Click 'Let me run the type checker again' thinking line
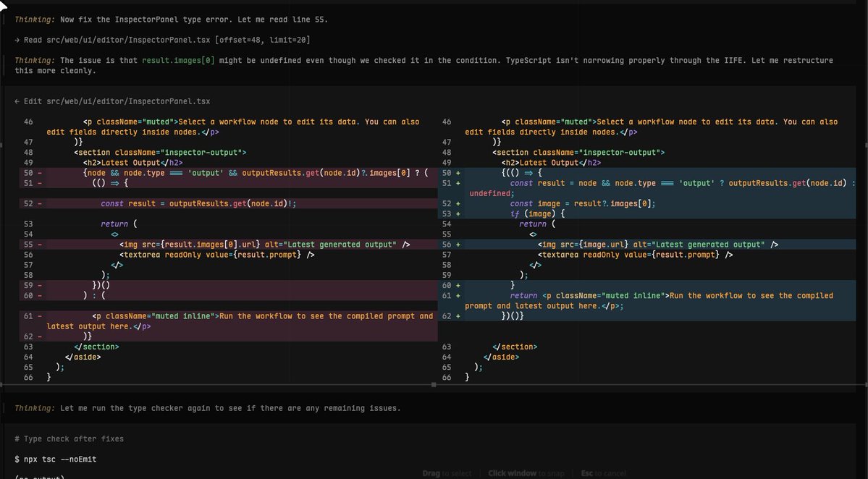This screenshot has height=479, width=868. point(208,408)
